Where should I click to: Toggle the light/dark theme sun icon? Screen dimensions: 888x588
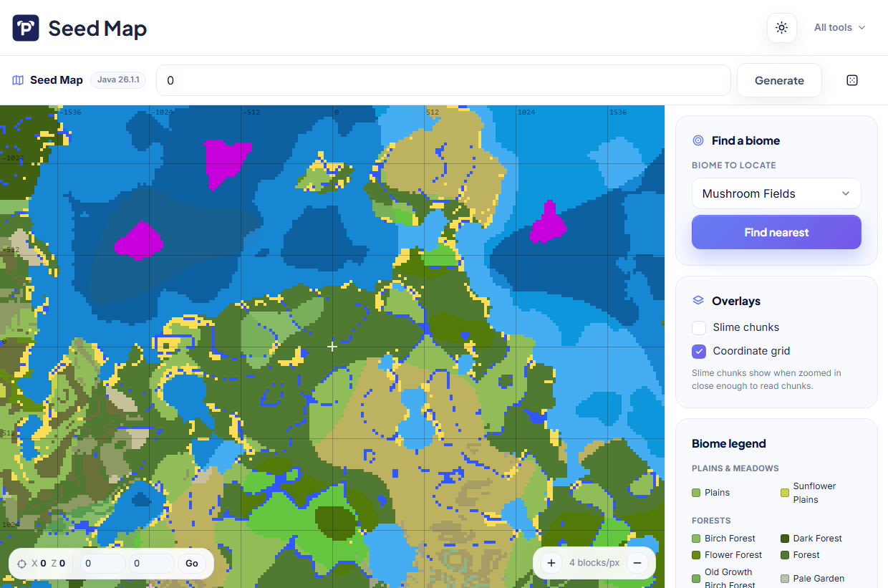click(781, 28)
